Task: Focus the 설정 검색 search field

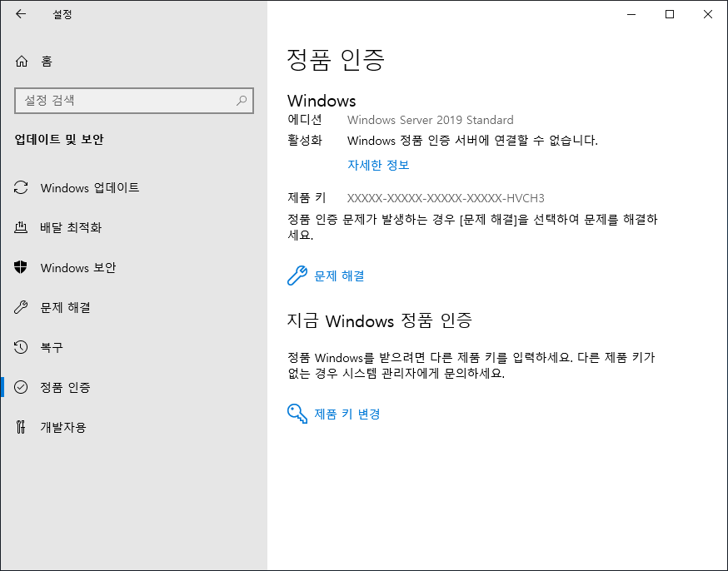Action: pos(134,100)
